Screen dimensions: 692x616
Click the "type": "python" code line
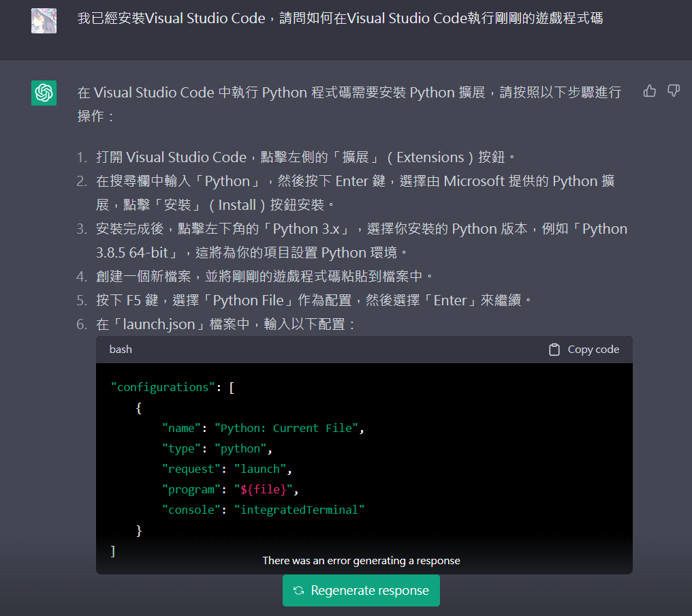click(x=217, y=448)
